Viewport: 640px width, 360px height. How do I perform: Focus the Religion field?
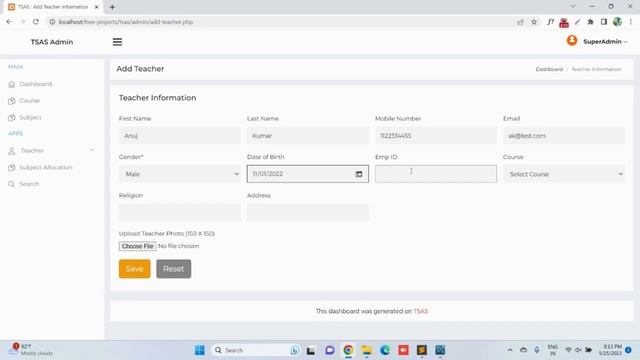(180, 212)
